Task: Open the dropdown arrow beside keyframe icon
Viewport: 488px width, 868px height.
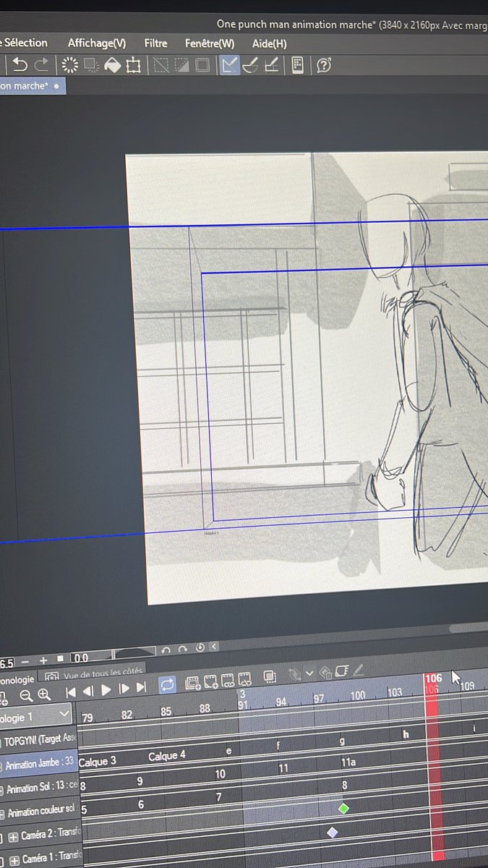Action: tap(309, 673)
